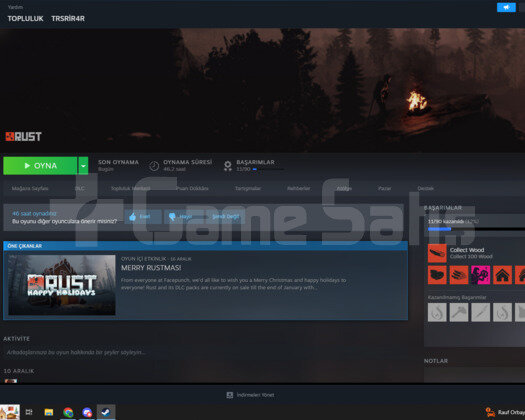This screenshot has height=420, width=525.
Task: Open the Discord icon on the taskbar
Action: tap(87, 412)
